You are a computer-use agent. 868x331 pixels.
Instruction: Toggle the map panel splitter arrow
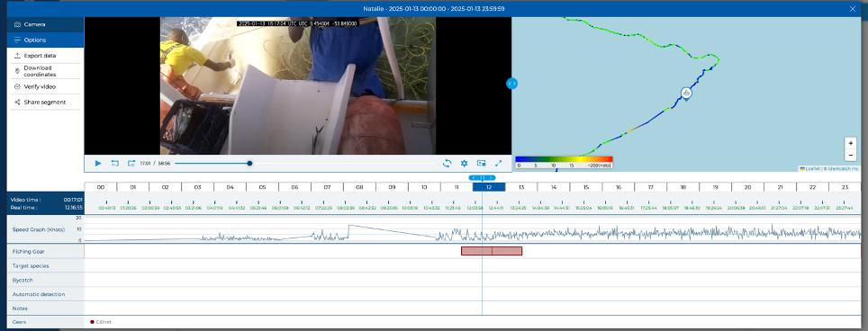(x=512, y=84)
